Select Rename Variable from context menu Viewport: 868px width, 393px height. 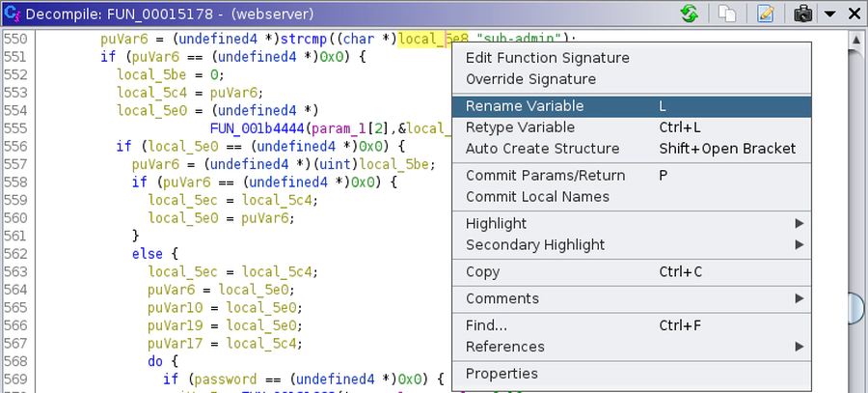pyautogui.click(x=525, y=106)
